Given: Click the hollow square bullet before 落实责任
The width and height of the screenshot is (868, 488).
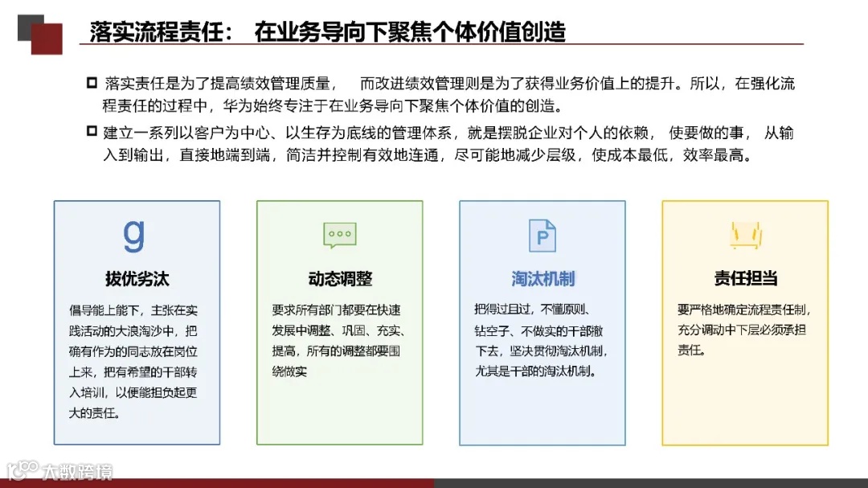Looking at the screenshot, I should point(90,80).
